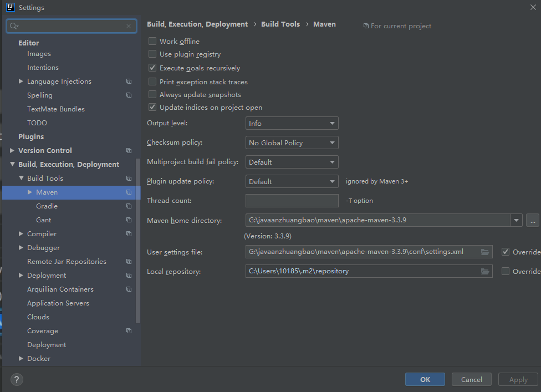Select Application Servers in settings tree
Screen dimensions: 541x392
point(58,303)
